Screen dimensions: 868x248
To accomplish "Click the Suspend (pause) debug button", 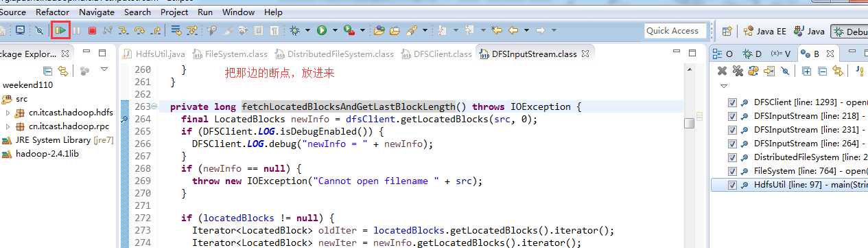I will (x=76, y=30).
